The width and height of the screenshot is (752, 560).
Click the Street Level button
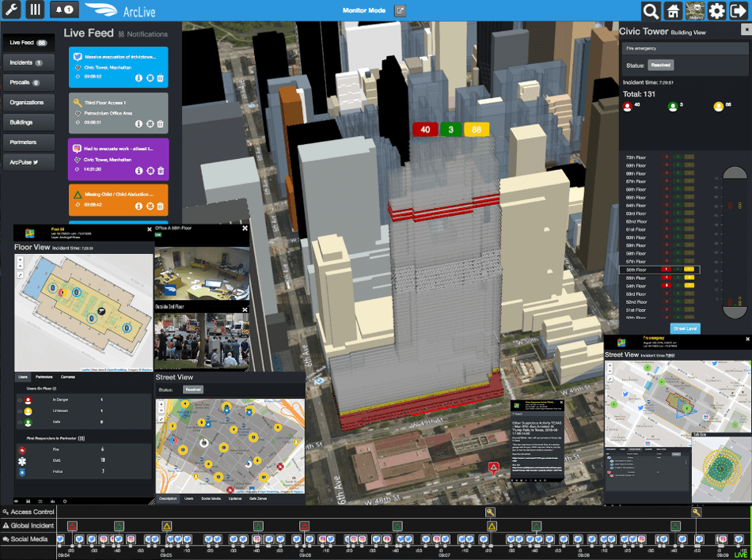[x=686, y=328]
